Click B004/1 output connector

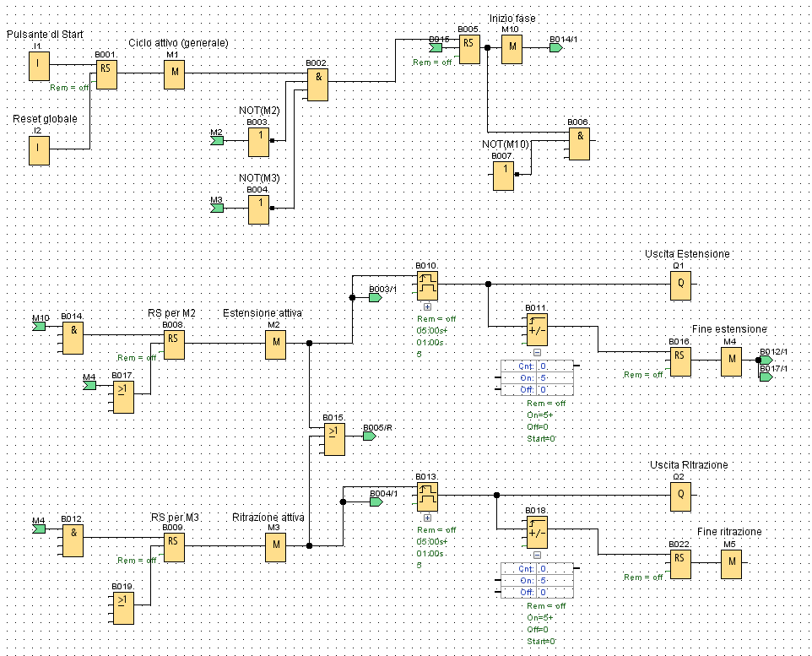(x=376, y=502)
